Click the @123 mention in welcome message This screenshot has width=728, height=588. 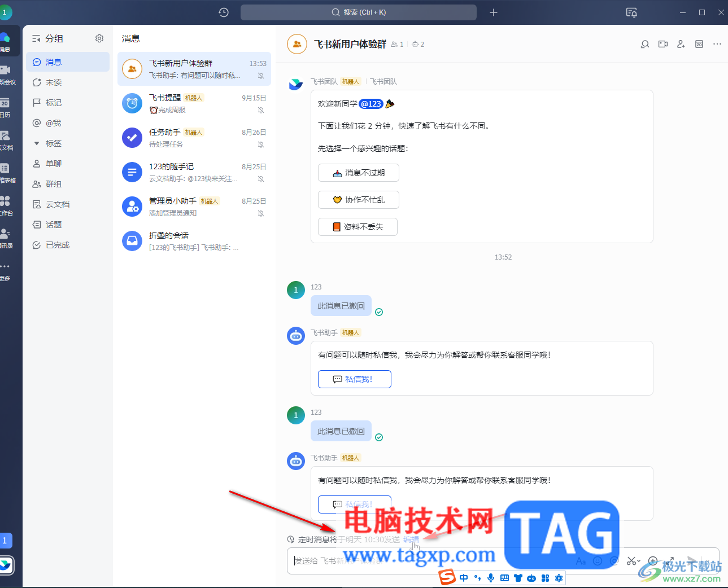(371, 104)
